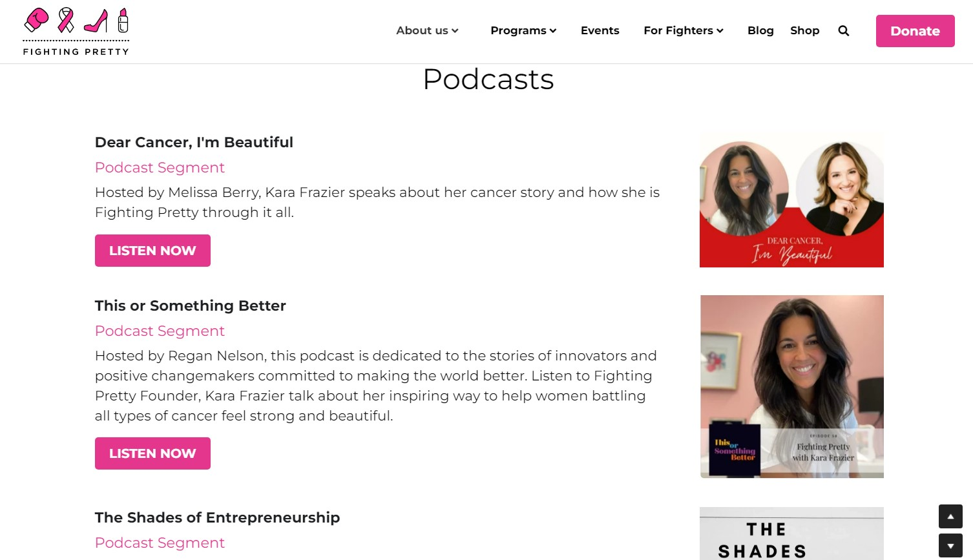
Task: Click Listen Now for Dear Cancer, I'm Beautiful
Action: (152, 251)
